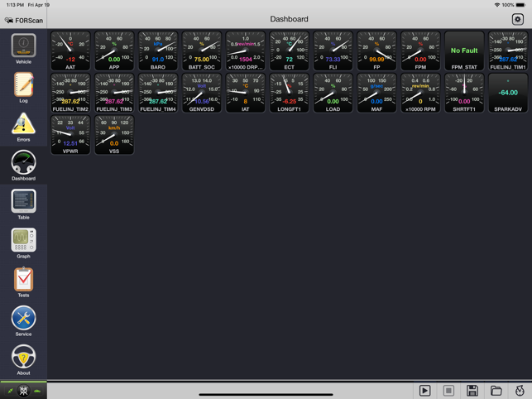Image resolution: width=532 pixels, height=399 pixels.
Task: Select the MAF gauge
Action: [377, 93]
